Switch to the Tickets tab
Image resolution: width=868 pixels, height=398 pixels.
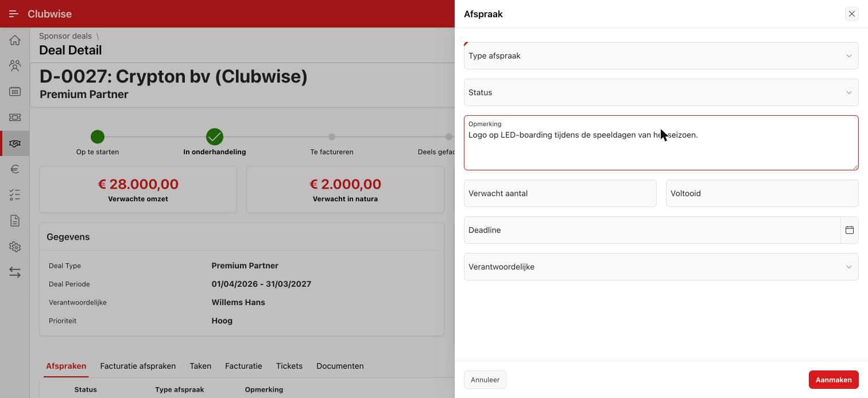(289, 366)
